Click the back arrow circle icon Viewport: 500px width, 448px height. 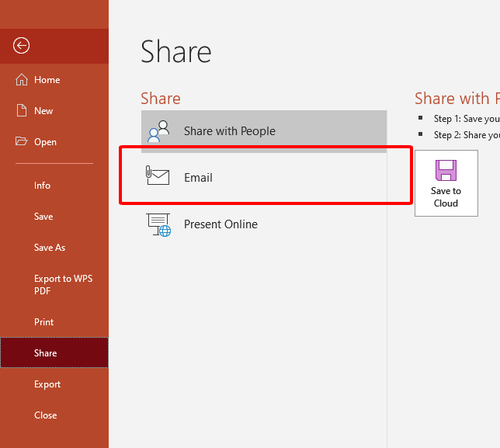[22, 46]
